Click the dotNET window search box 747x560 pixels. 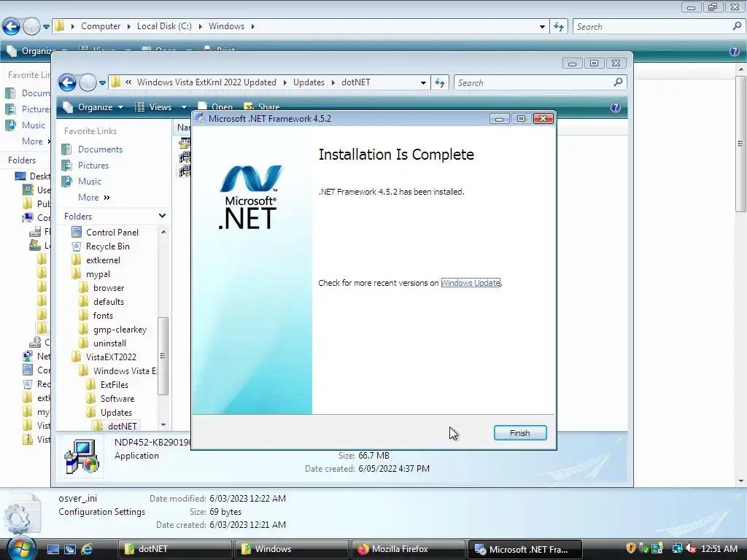tap(540, 83)
